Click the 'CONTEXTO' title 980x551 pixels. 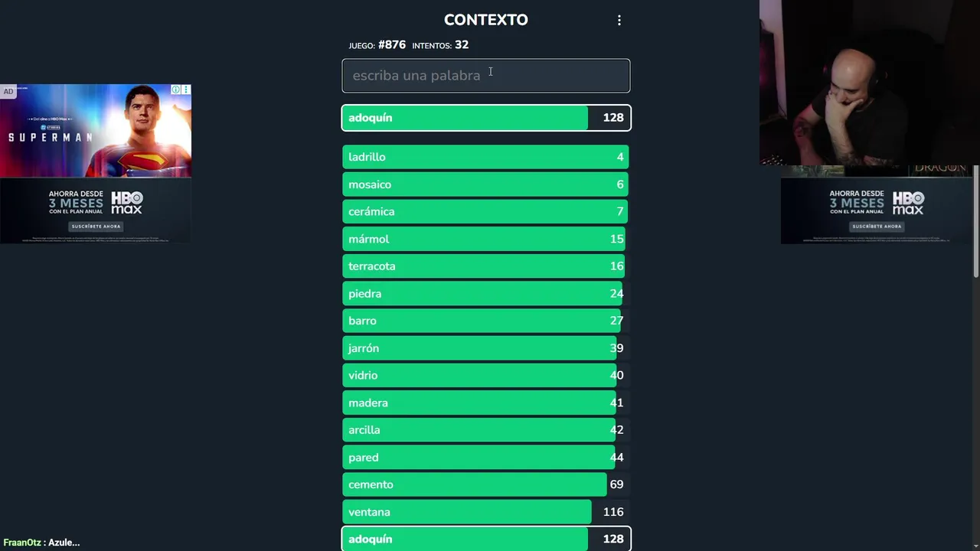click(x=485, y=20)
